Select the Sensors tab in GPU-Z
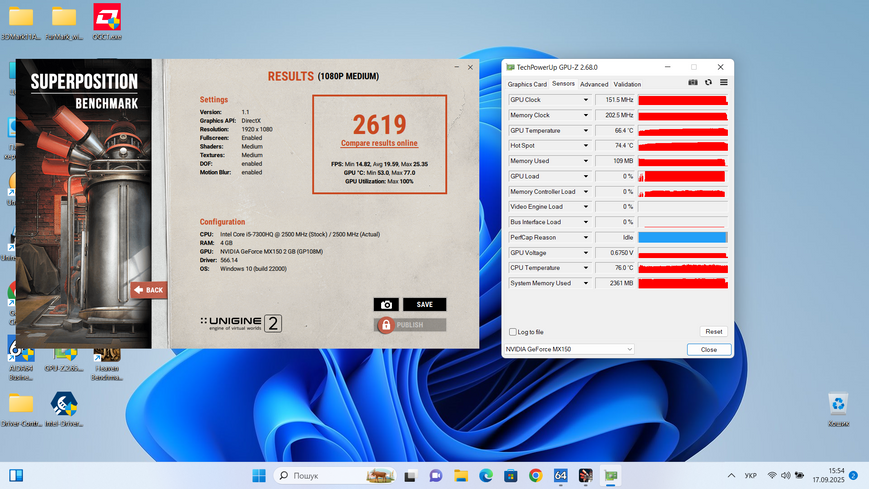 pyautogui.click(x=563, y=84)
